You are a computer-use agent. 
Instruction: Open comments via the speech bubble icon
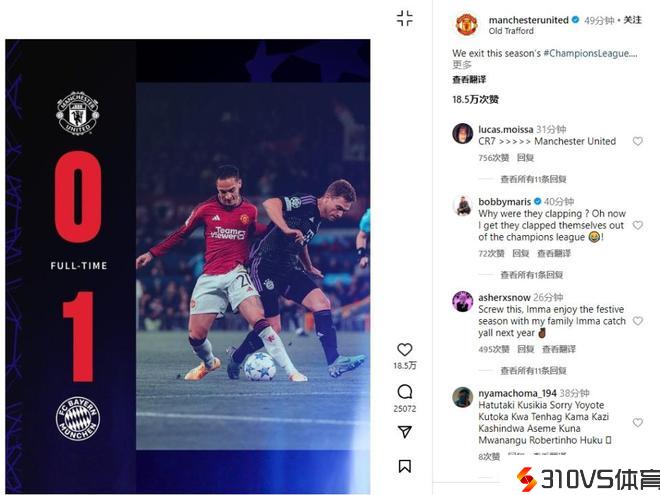(405, 392)
